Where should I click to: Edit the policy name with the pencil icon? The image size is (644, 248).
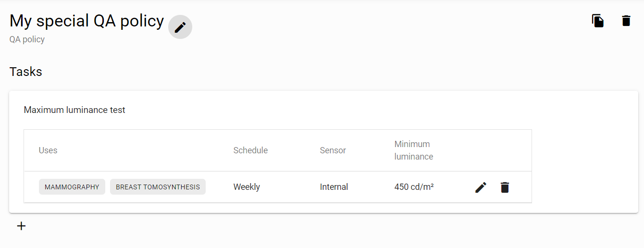pyautogui.click(x=180, y=27)
